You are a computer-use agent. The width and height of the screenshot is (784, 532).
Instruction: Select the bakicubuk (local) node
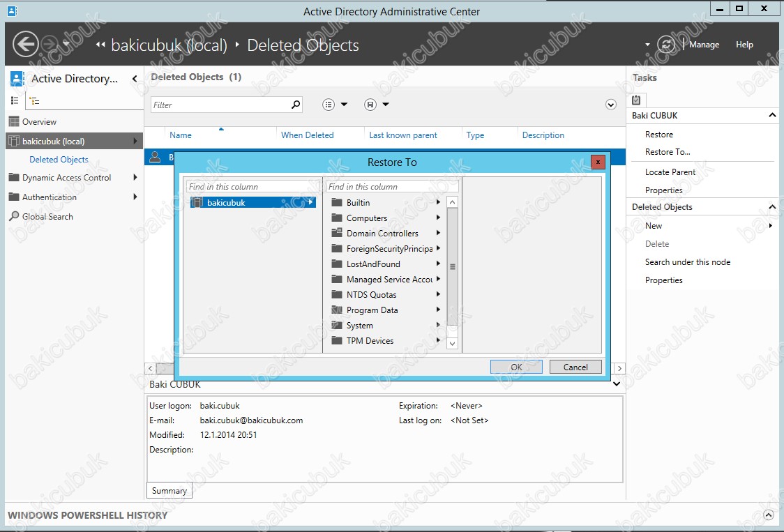75,141
